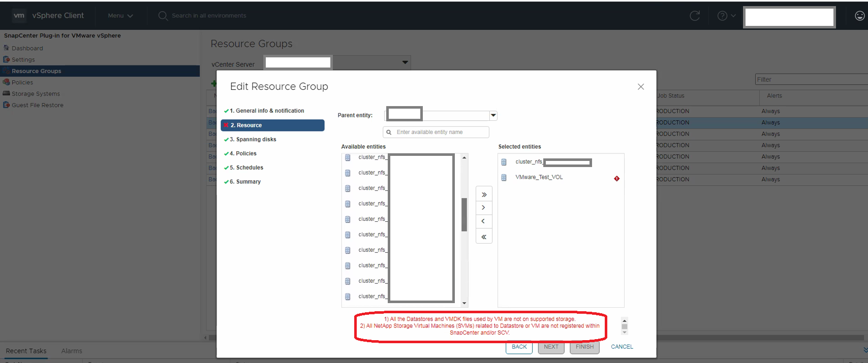Screen dimensions: 868x363
Task: Open the Parent entity dropdown
Action: pyautogui.click(x=492, y=116)
